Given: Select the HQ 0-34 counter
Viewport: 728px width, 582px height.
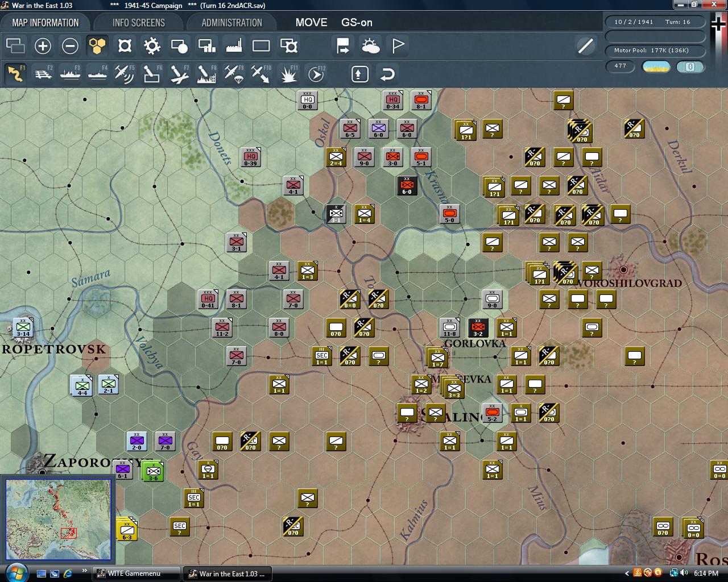Looking at the screenshot, I should point(393,100).
